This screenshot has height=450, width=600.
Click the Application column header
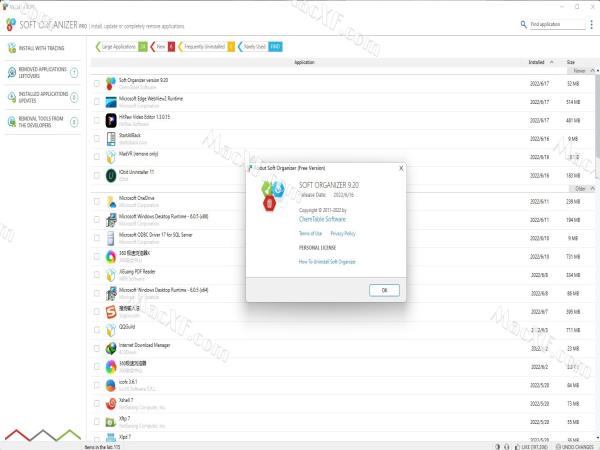(304, 62)
